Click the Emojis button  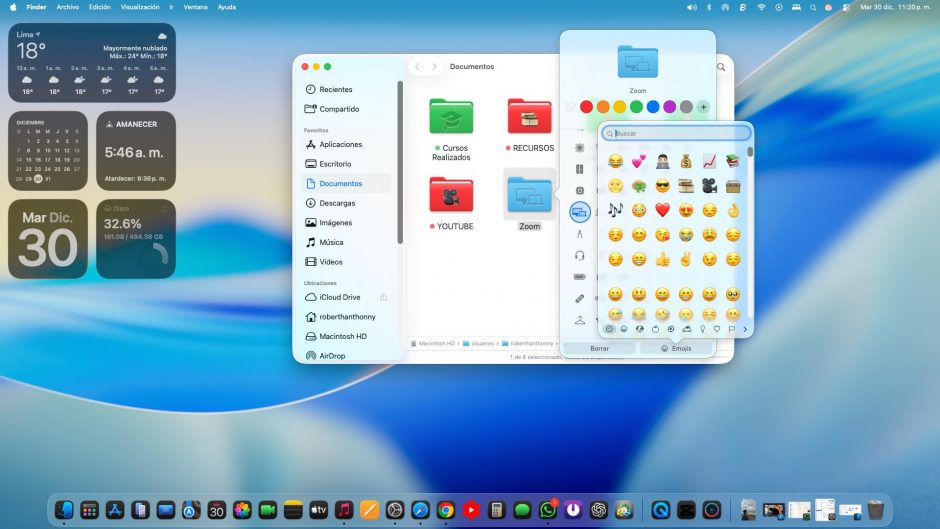[676, 348]
